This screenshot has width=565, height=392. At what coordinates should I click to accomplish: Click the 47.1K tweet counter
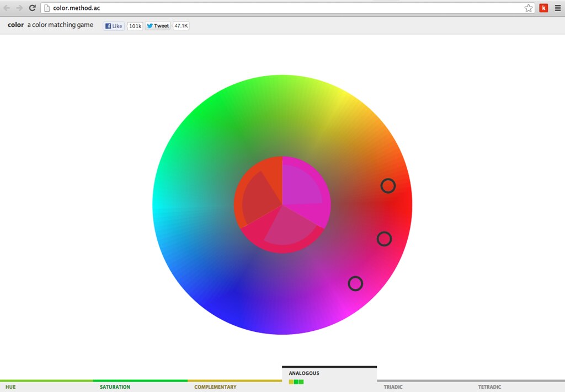[x=181, y=26]
